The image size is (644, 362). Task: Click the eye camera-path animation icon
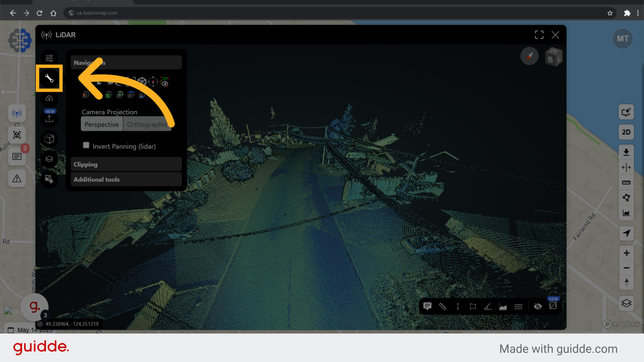(164, 82)
